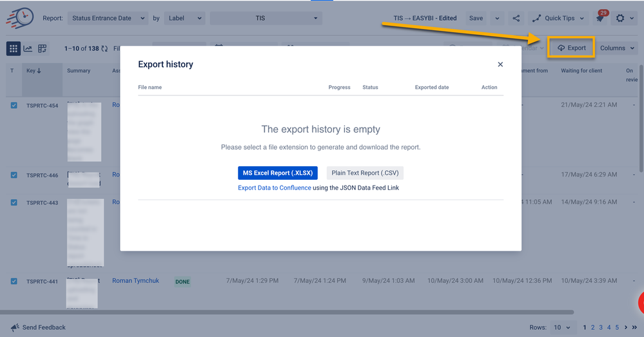644x337 pixels.
Task: Open the TIS selection dropdown
Action: 266,18
